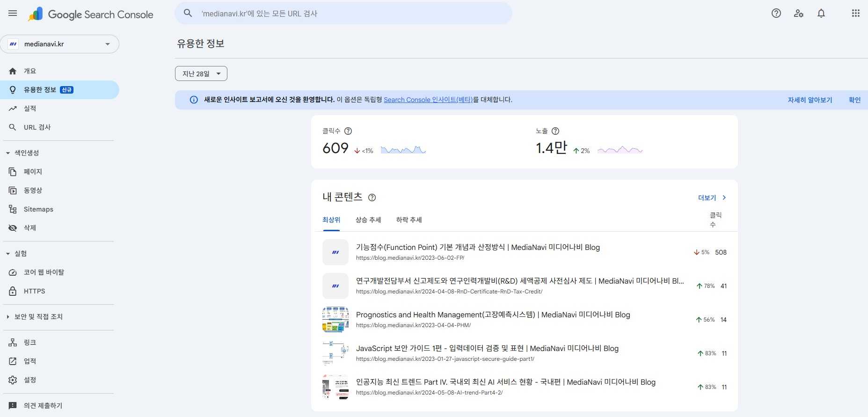This screenshot has height=417, width=868.
Task: Click the HTTPS lock icon
Action: pyautogui.click(x=13, y=291)
